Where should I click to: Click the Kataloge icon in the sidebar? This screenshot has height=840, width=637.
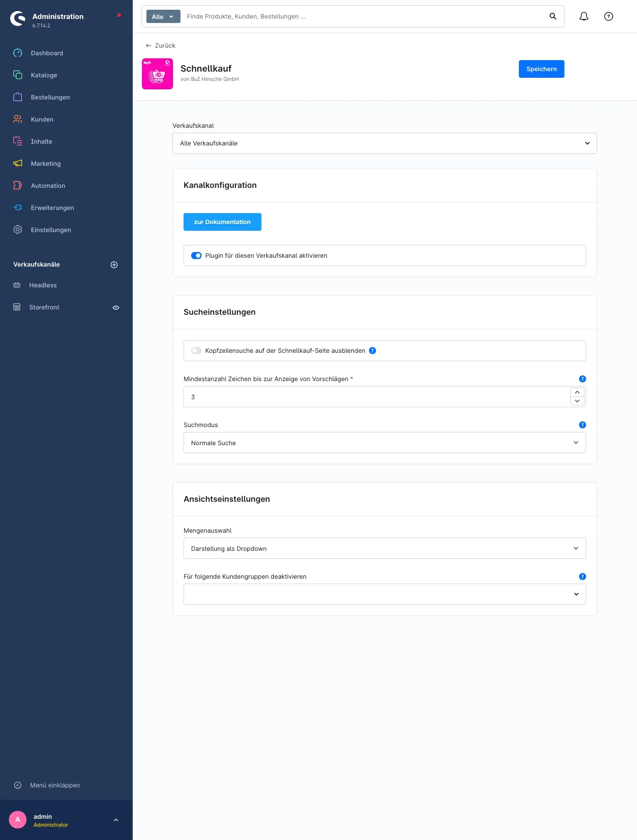tap(18, 75)
